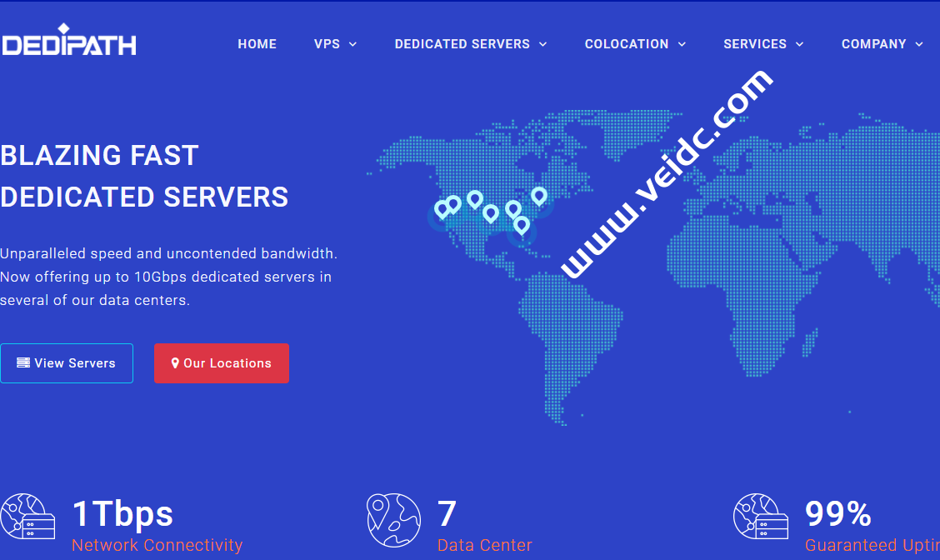Open the Colocation dropdown chevron
Viewport: 940px width, 560px height.
click(x=682, y=44)
